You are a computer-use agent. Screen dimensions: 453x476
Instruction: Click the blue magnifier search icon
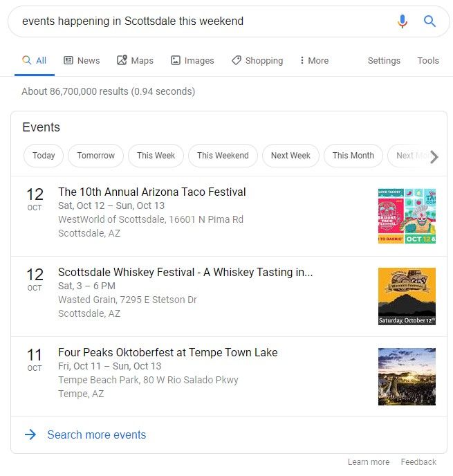[429, 21]
